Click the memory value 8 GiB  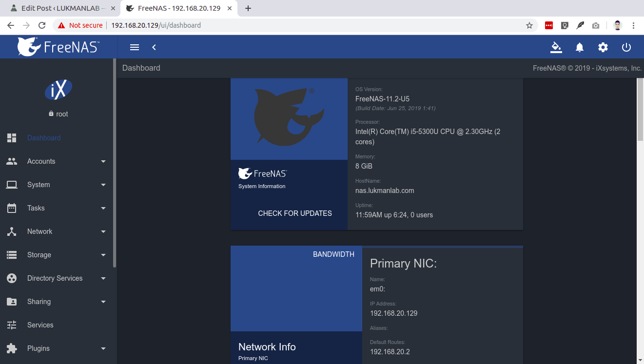click(x=364, y=166)
